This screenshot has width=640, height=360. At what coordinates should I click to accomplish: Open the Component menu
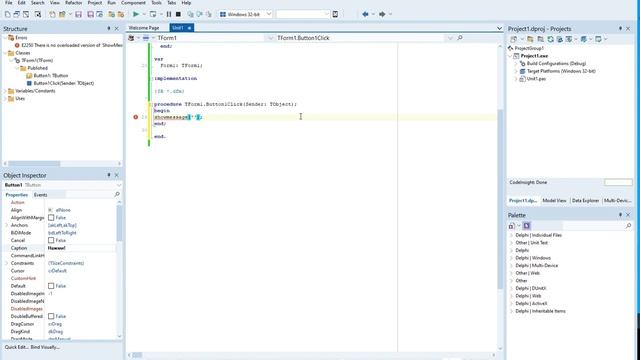point(133,3)
